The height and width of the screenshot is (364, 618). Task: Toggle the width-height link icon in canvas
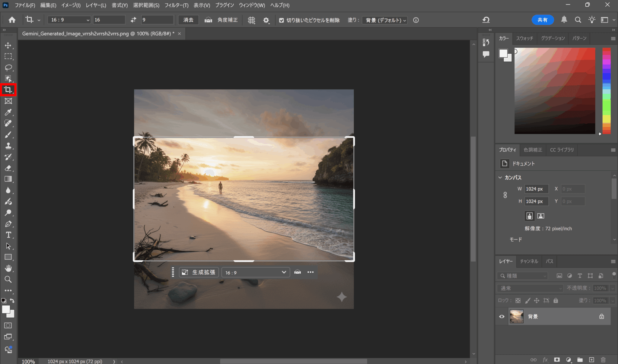505,195
